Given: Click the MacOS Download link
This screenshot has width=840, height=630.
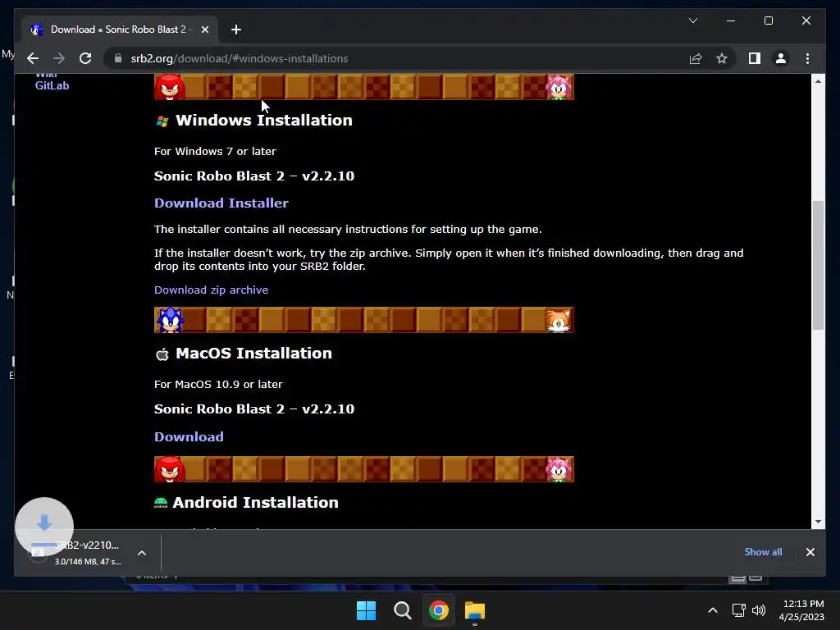Looking at the screenshot, I should (x=189, y=436).
